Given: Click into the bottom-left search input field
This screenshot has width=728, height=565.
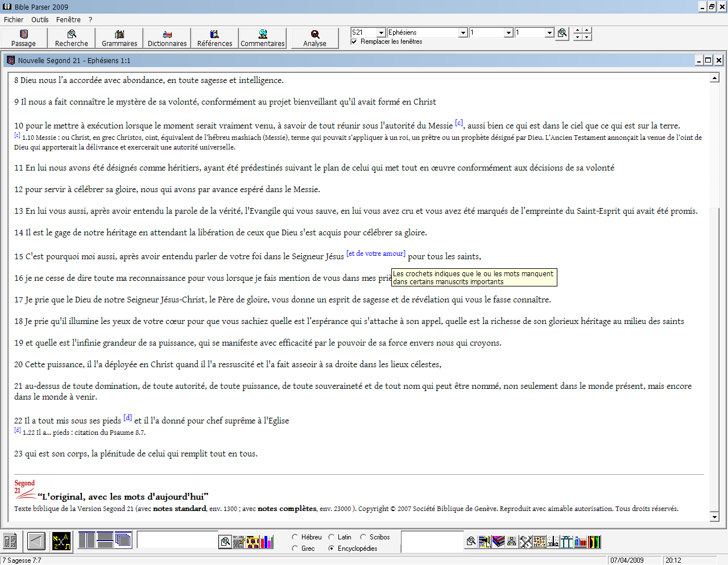Looking at the screenshot, I should point(177,540).
